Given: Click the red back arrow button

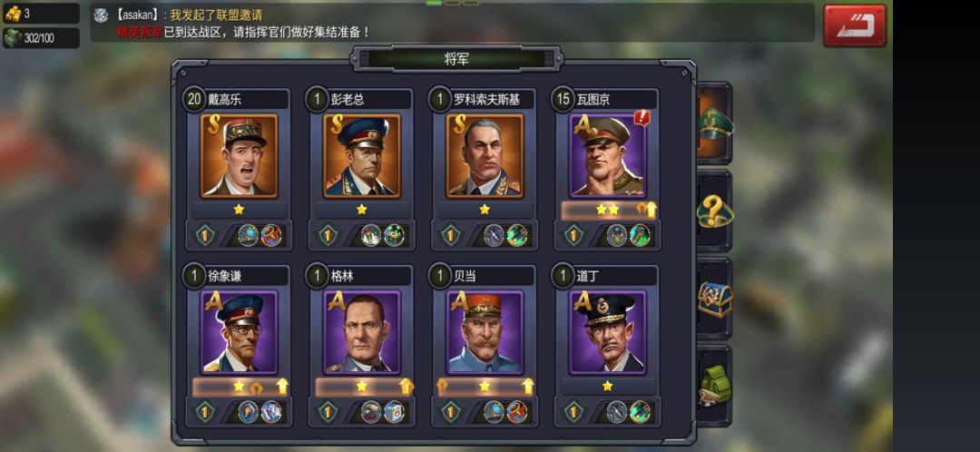Looking at the screenshot, I should pyautogui.click(x=855, y=25).
